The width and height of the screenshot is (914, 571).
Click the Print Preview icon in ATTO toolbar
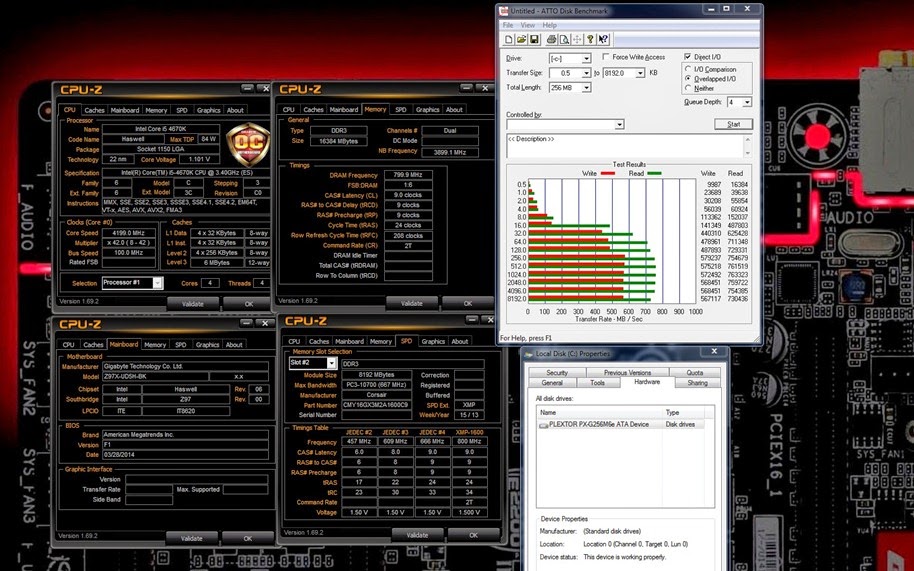[564, 39]
